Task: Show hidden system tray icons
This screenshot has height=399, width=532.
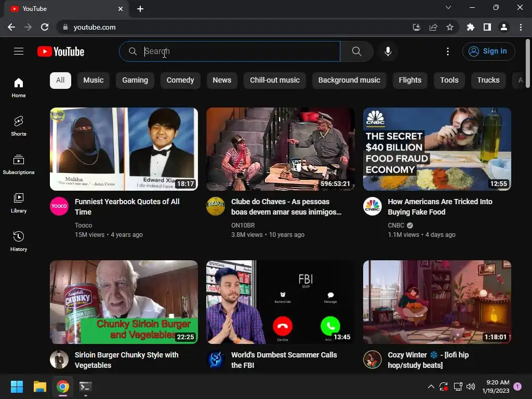Action: tap(431, 387)
